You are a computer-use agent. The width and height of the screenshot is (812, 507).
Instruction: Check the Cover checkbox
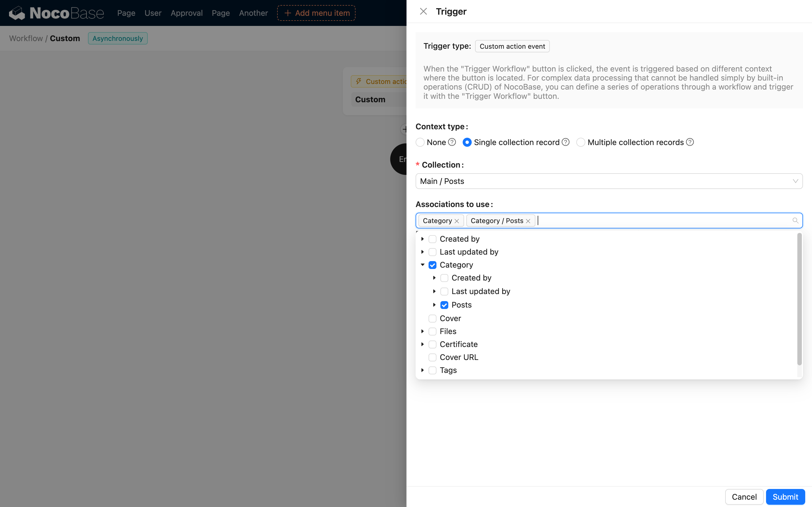pyautogui.click(x=433, y=318)
